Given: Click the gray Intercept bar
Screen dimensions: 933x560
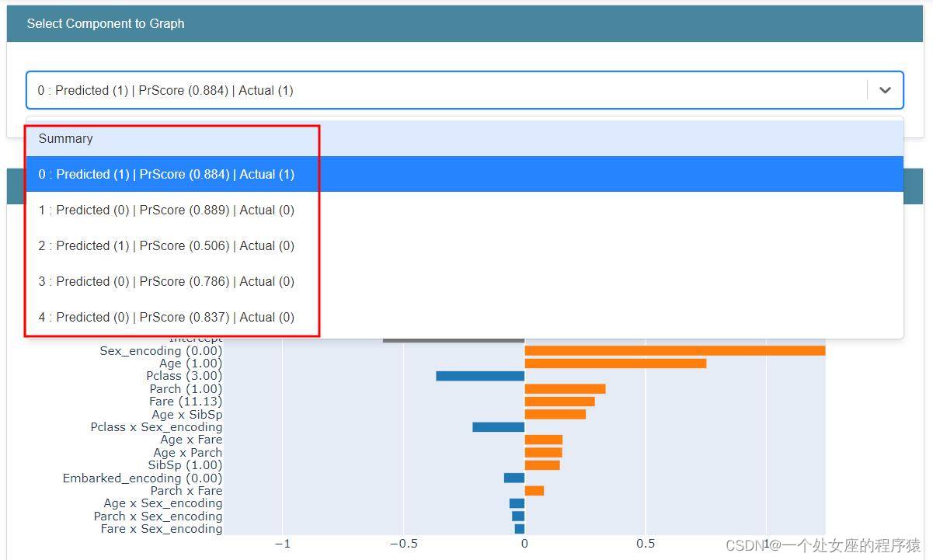Looking at the screenshot, I should [454, 339].
